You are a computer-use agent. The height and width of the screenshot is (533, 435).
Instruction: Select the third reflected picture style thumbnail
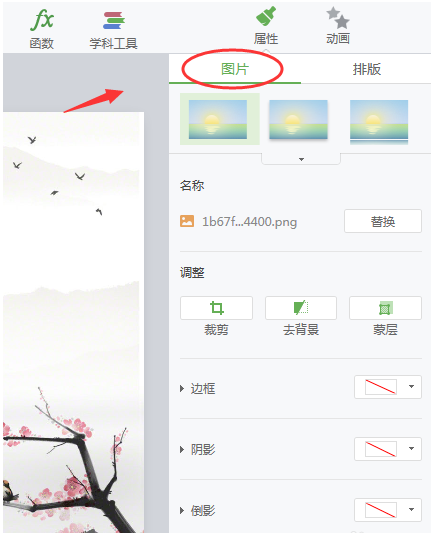click(379, 122)
